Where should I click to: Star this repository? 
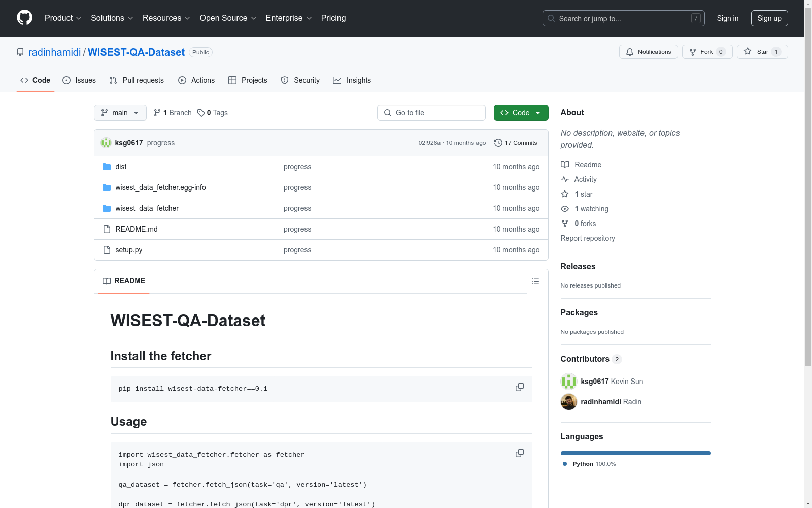coord(762,52)
